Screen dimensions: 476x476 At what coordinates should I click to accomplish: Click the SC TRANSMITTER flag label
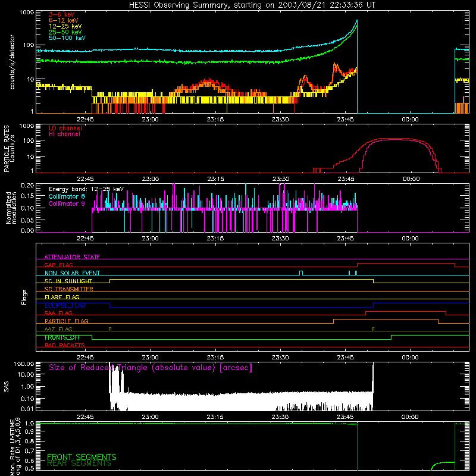coord(68,289)
